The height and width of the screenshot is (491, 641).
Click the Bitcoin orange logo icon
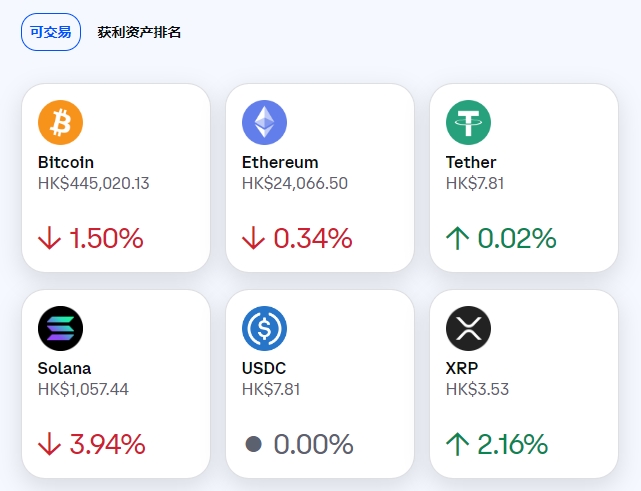[x=60, y=122]
